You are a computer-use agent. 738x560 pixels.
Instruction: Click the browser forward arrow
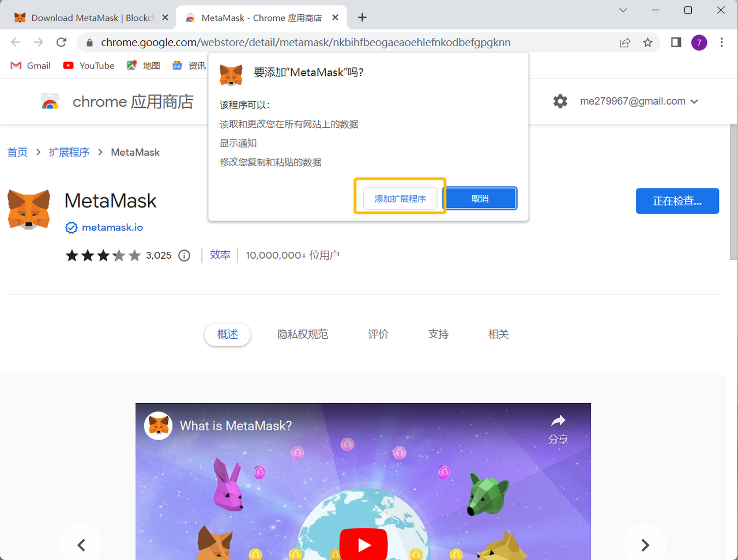click(x=38, y=42)
